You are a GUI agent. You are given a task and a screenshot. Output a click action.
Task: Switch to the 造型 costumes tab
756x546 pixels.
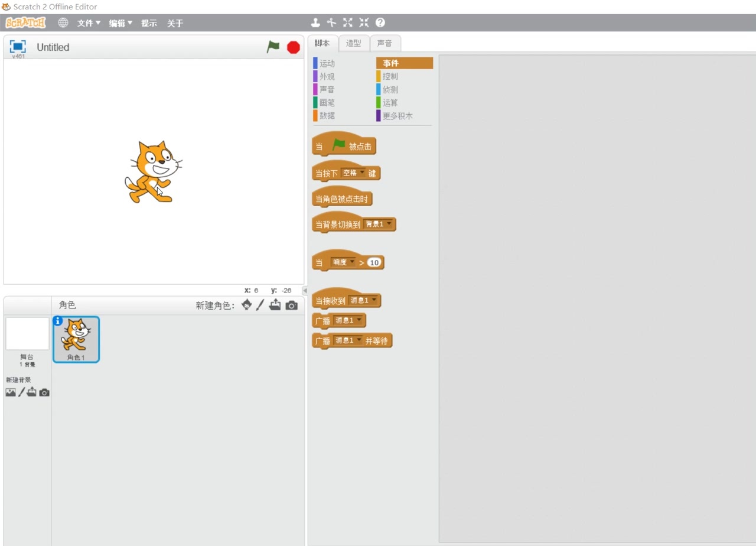(x=354, y=43)
